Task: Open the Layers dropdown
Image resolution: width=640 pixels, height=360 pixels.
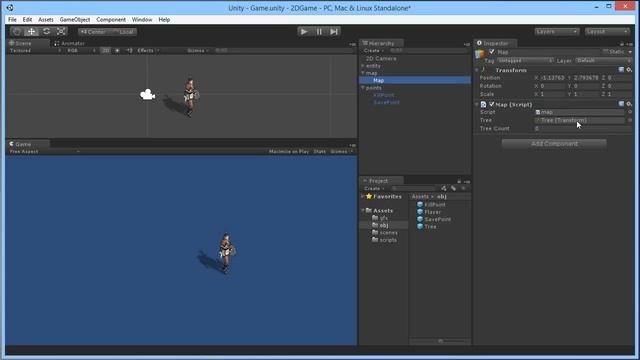Action: point(557,31)
